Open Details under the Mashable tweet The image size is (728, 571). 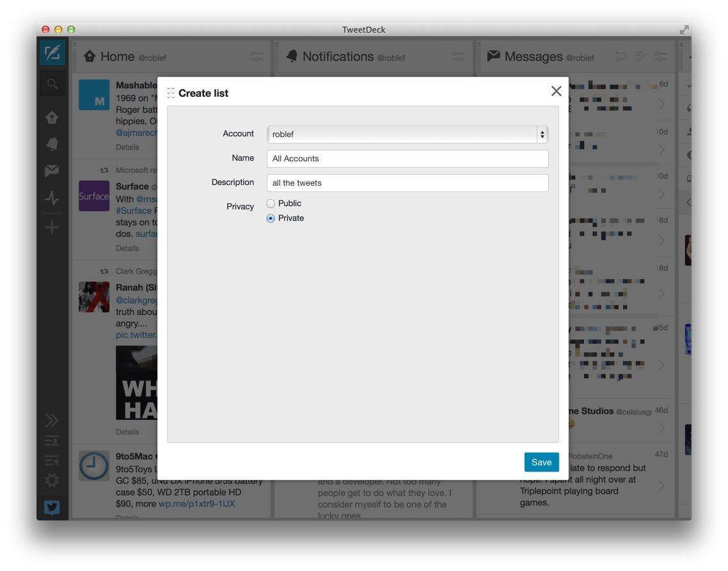pyautogui.click(x=127, y=147)
